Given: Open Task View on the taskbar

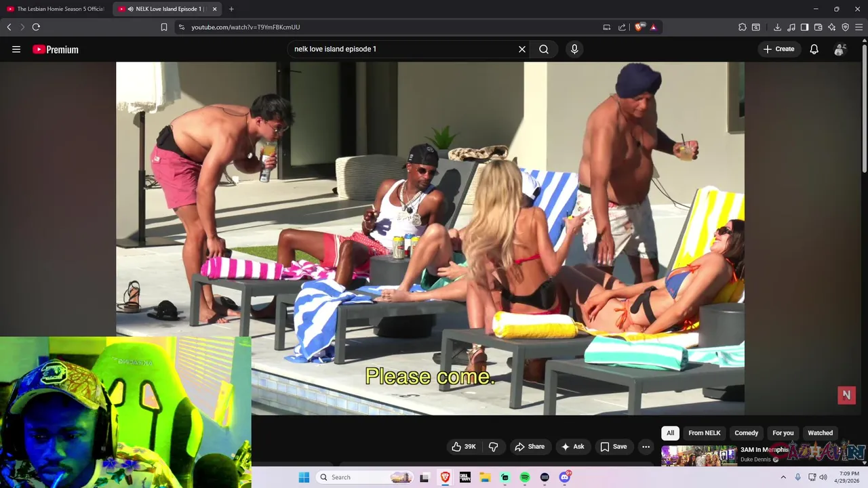Looking at the screenshot, I should (x=425, y=477).
